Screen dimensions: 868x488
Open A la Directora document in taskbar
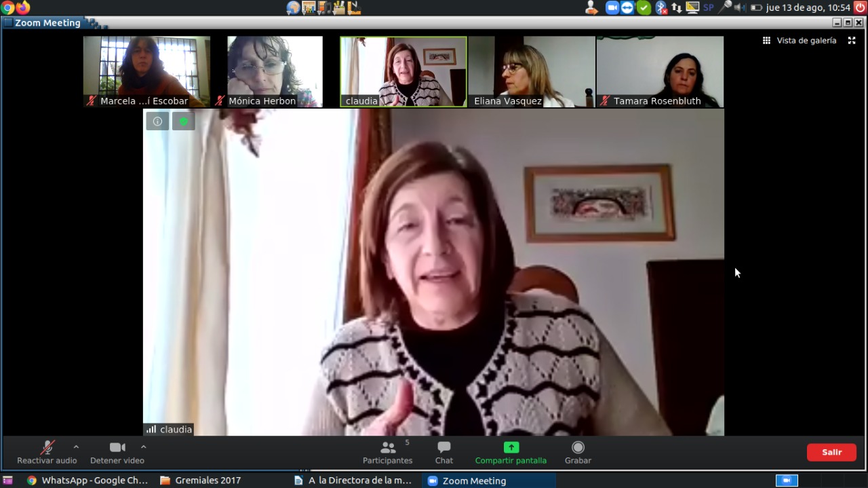353,481
